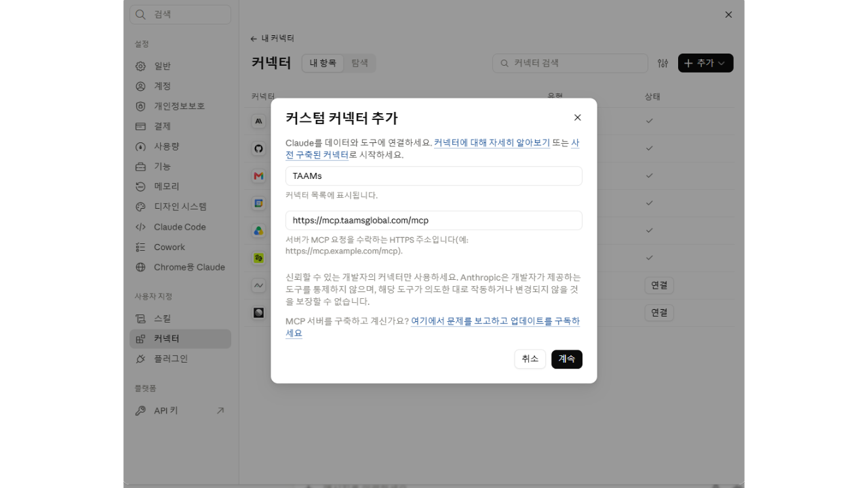Viewport: 868px width, 488px height.
Task: Click the history icon beside 메모리
Action: (x=140, y=186)
